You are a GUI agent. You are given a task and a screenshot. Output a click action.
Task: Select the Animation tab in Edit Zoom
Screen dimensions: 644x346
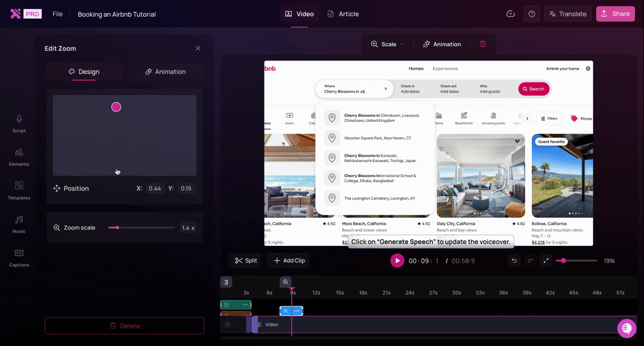(166, 72)
